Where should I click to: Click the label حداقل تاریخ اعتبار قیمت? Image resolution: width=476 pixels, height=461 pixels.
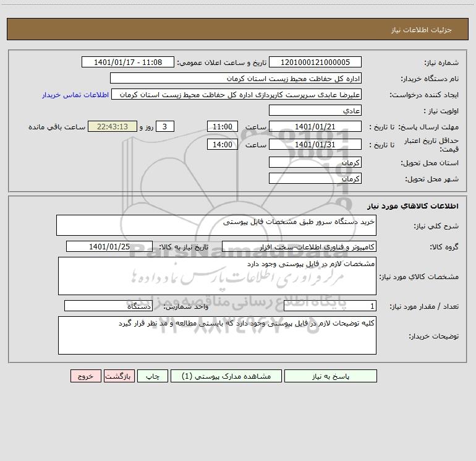coord(431,145)
